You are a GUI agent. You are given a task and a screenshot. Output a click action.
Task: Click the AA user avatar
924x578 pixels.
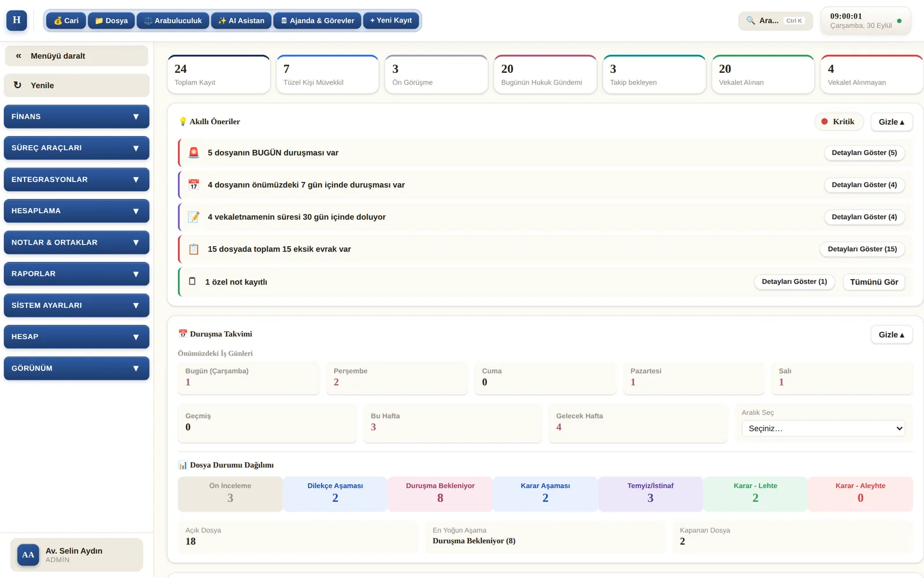28,555
